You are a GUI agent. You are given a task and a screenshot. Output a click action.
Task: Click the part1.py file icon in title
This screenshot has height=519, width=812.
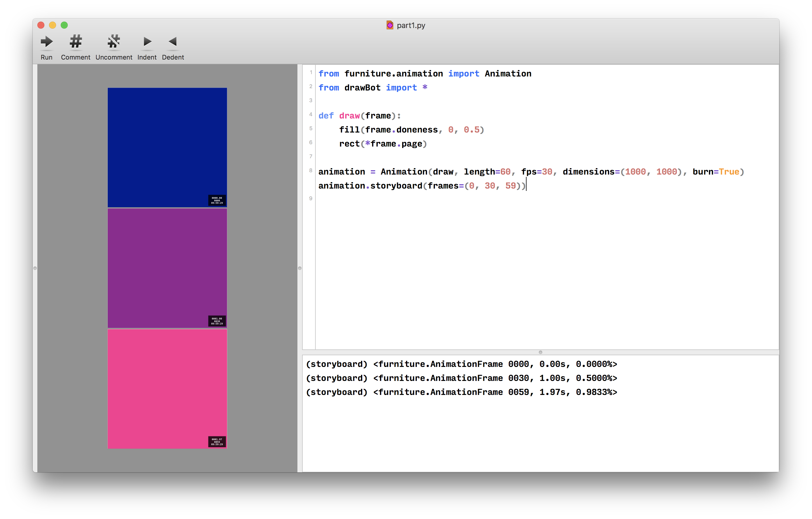(390, 25)
